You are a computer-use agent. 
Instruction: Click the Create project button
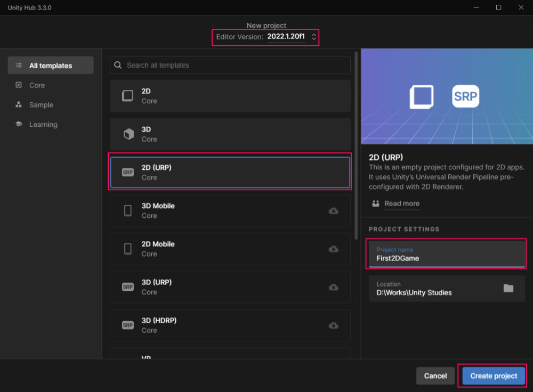click(x=494, y=375)
